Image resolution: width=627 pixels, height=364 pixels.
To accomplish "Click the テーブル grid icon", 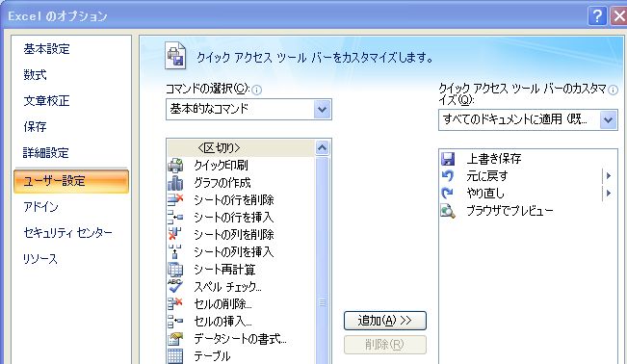I will (175, 356).
